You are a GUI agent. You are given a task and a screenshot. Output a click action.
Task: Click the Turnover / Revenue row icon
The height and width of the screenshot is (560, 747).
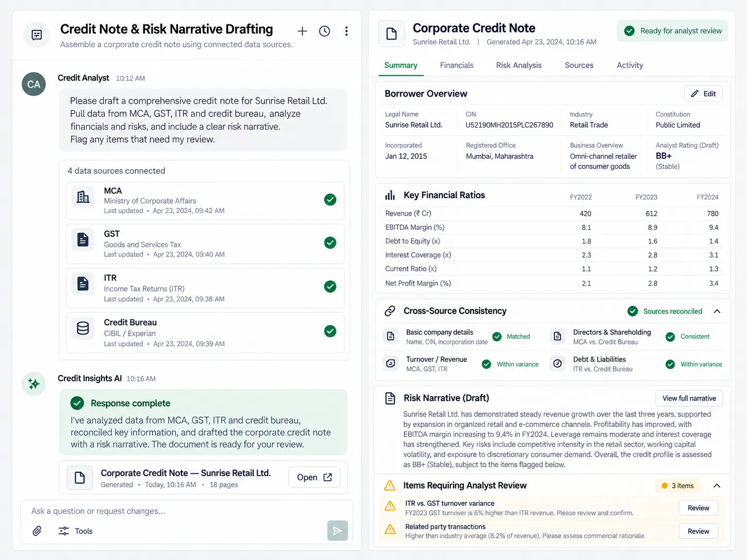tap(391, 364)
